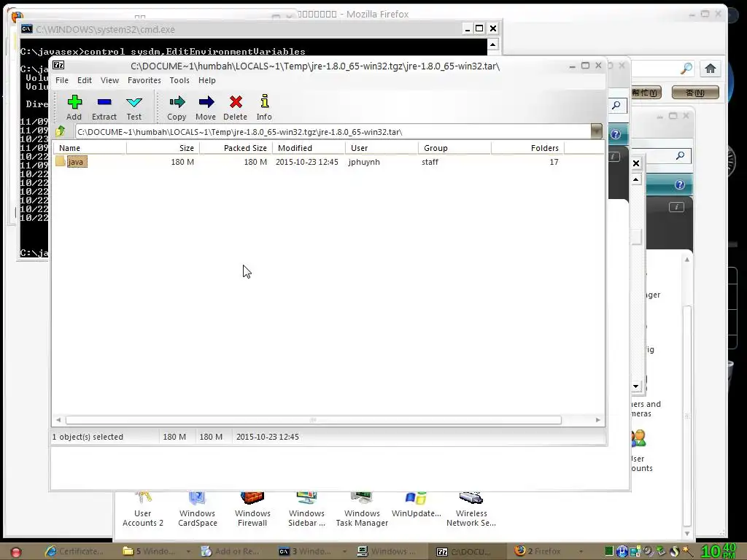Open the Windows taskbar group dropdown arrow
The width and height of the screenshot is (747, 560).
[188, 551]
